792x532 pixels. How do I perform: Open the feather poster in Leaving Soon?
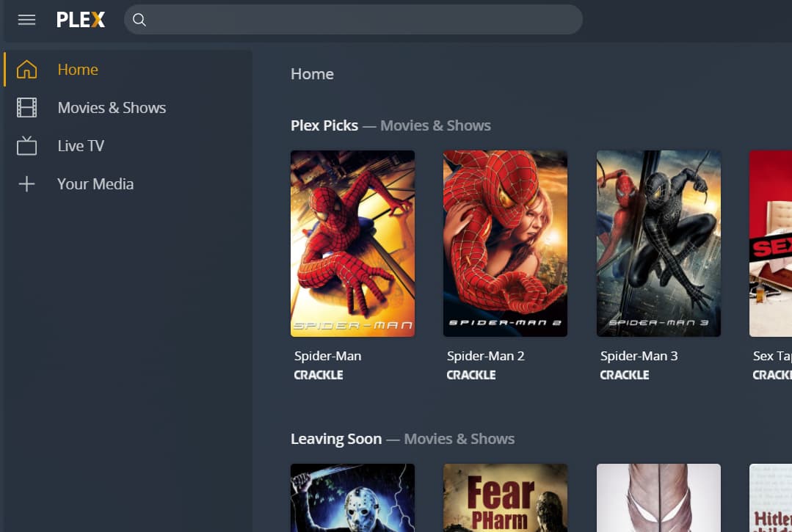pyautogui.click(x=658, y=498)
